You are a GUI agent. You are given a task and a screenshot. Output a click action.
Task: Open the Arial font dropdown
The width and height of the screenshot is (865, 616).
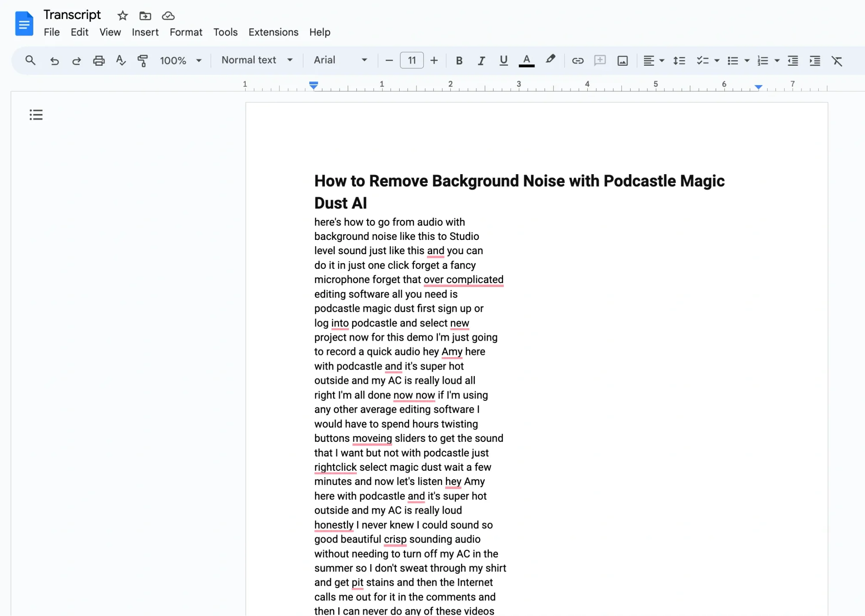[340, 60]
